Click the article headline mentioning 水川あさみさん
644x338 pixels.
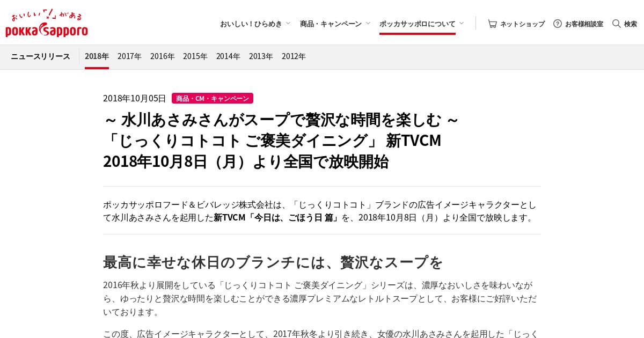point(281,140)
